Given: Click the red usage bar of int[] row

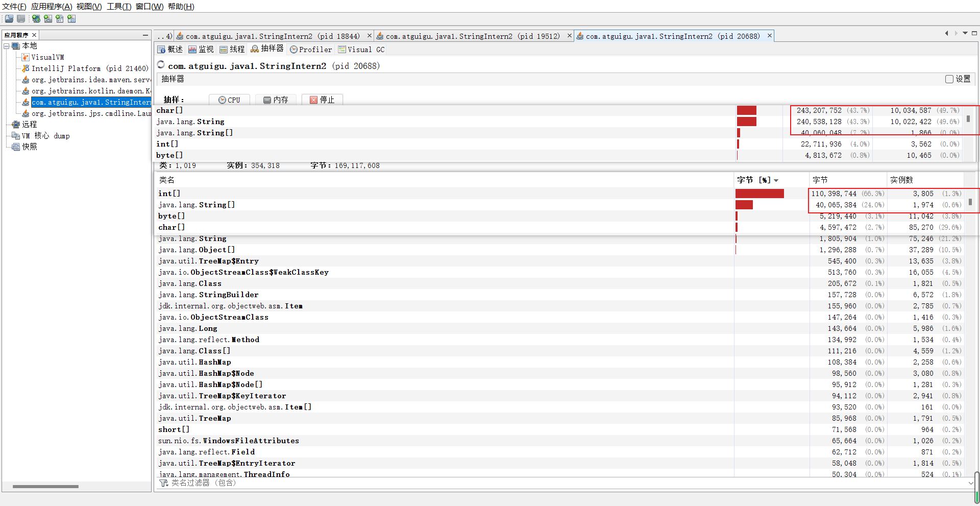Looking at the screenshot, I should point(759,194).
